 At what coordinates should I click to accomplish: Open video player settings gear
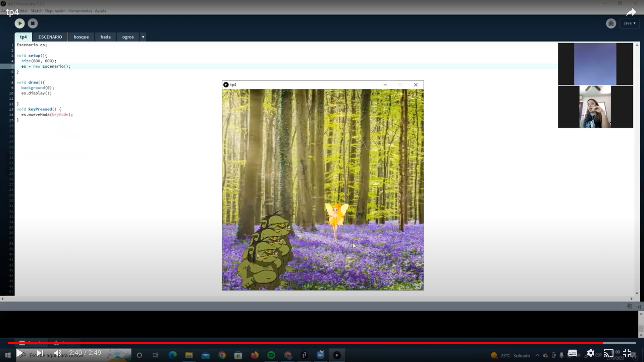[591, 353]
